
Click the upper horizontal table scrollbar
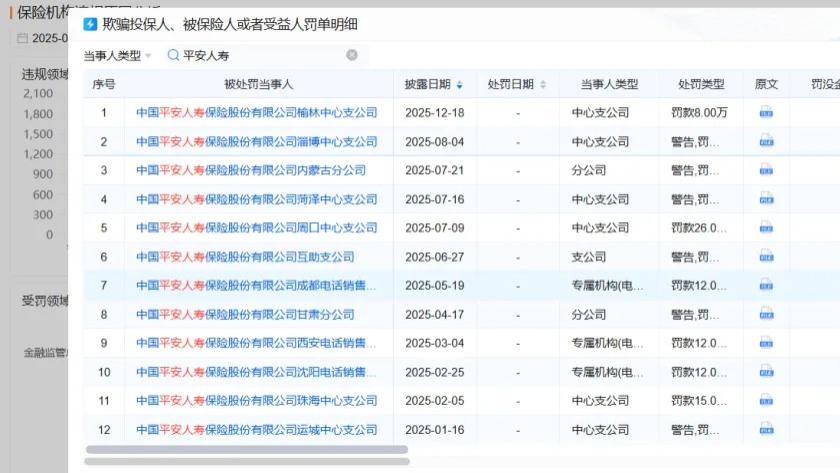coord(247,449)
